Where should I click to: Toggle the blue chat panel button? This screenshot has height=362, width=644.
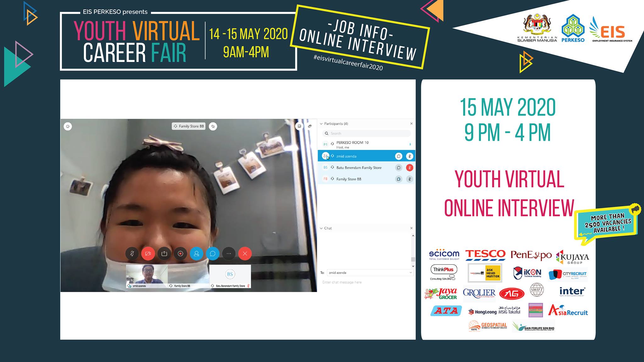[x=213, y=254]
